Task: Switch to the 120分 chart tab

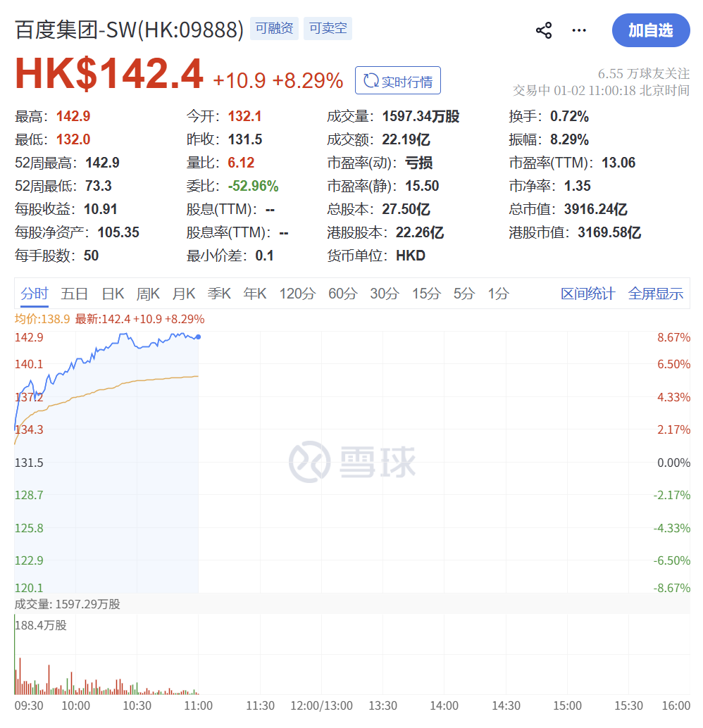Action: (x=297, y=294)
